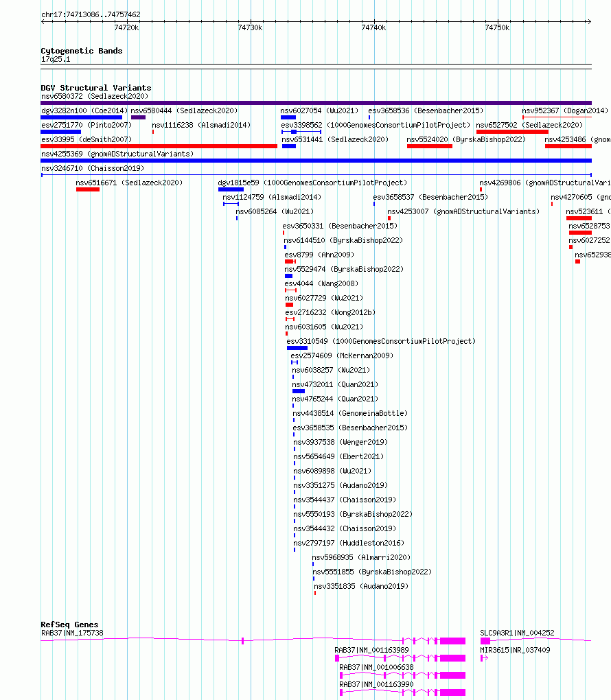Viewport: 611px width, 700px height.
Task: Select the esv3658536 (Besenbacher2015) label
Action: pos(426,110)
